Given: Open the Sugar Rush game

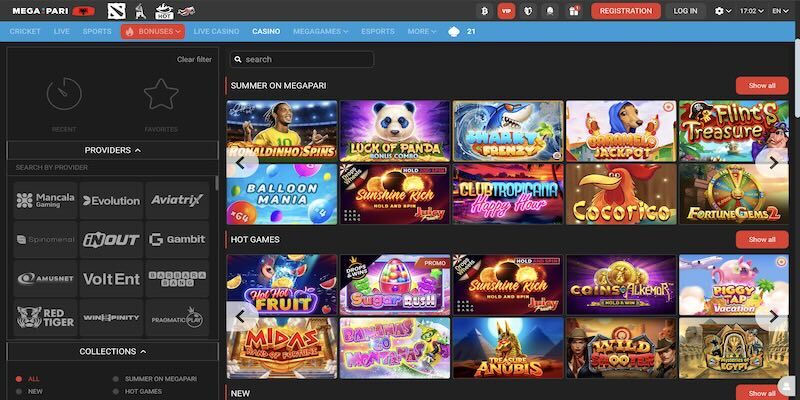Looking at the screenshot, I should coord(395,285).
